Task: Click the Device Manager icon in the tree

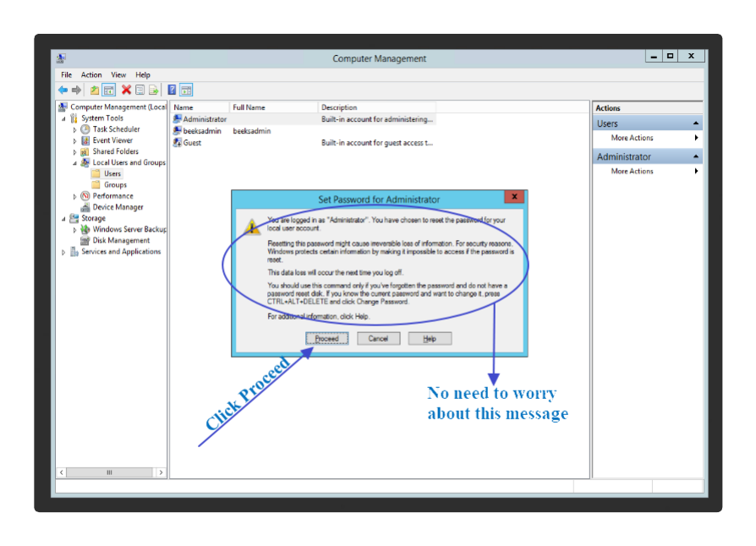Action: (85, 207)
